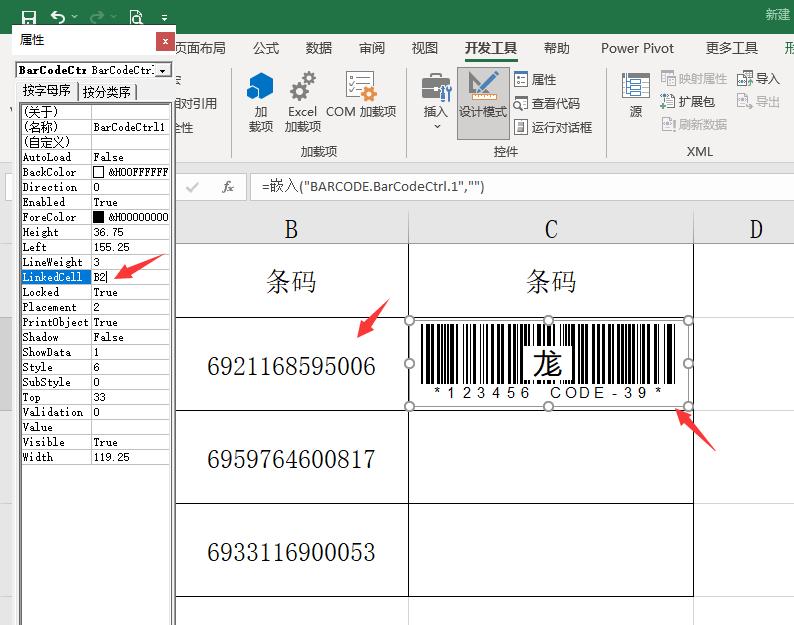Click the formula bar showing 嵌入 formula
794x625 pixels.
(522, 187)
